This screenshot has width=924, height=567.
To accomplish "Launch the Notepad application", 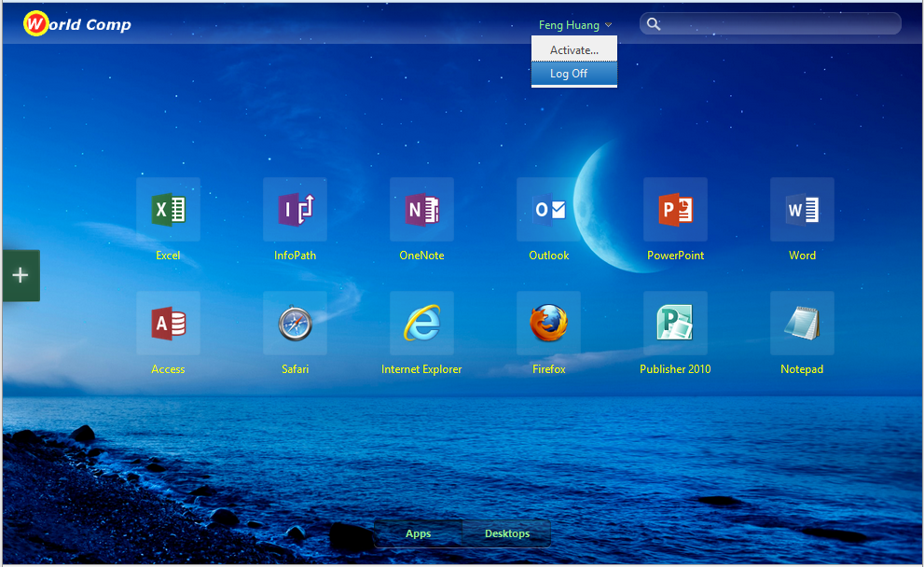I will click(x=802, y=324).
